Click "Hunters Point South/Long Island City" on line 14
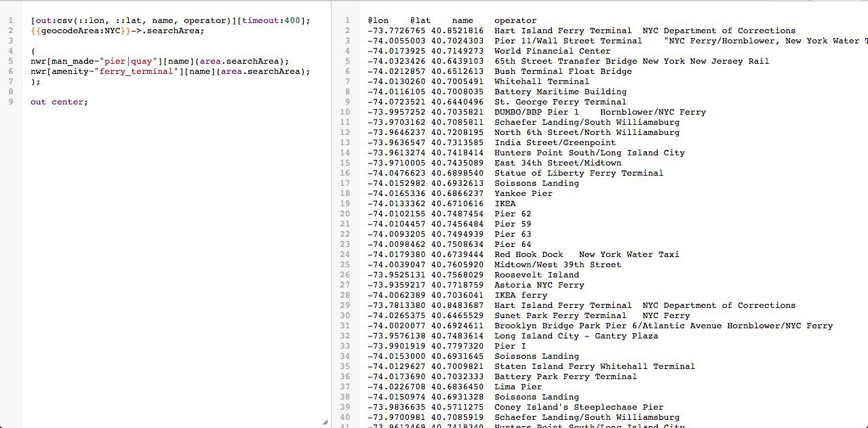868x428 pixels. point(589,153)
